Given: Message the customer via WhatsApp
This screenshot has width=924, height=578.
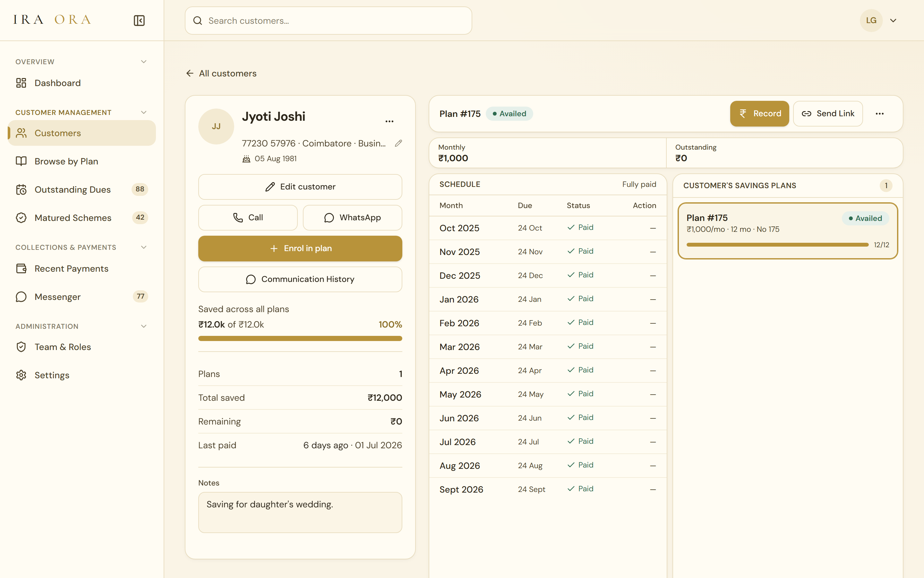Looking at the screenshot, I should (x=352, y=217).
